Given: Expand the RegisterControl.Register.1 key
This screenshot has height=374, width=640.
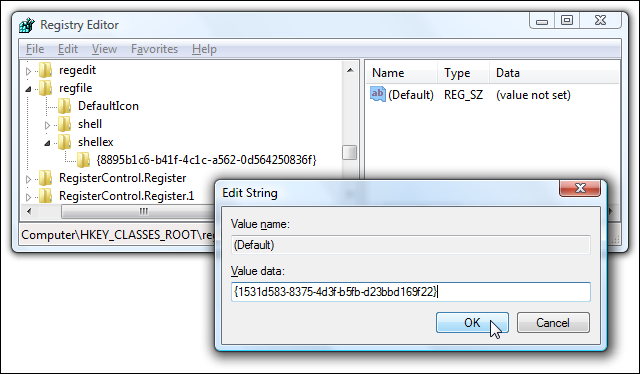Looking at the screenshot, I should [x=28, y=196].
